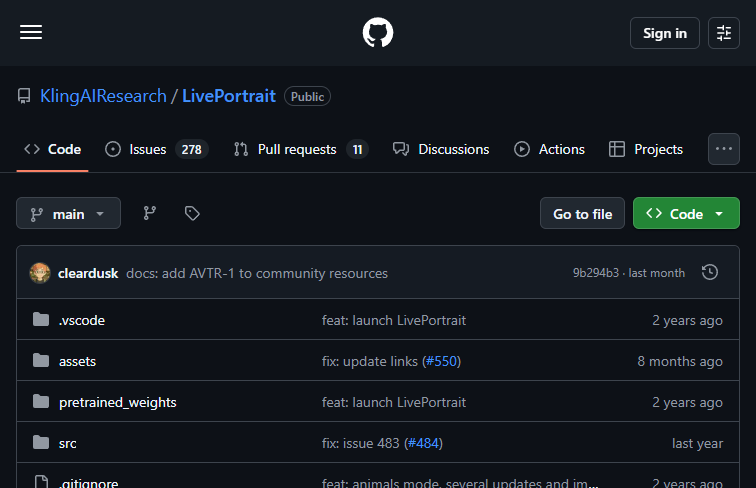Click the Issues circle-dot icon
Image resolution: width=756 pixels, height=488 pixels.
[x=113, y=149]
